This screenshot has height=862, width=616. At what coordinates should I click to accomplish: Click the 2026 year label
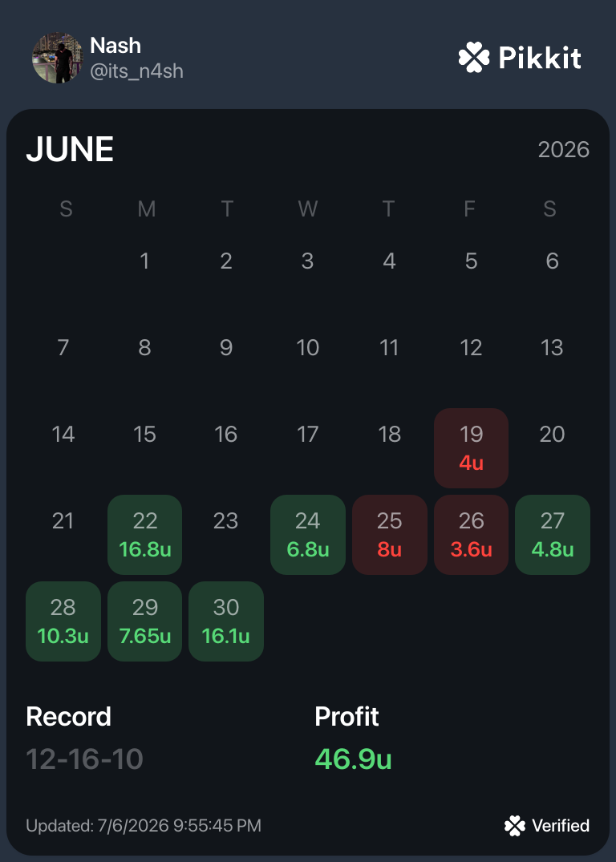pos(564,149)
